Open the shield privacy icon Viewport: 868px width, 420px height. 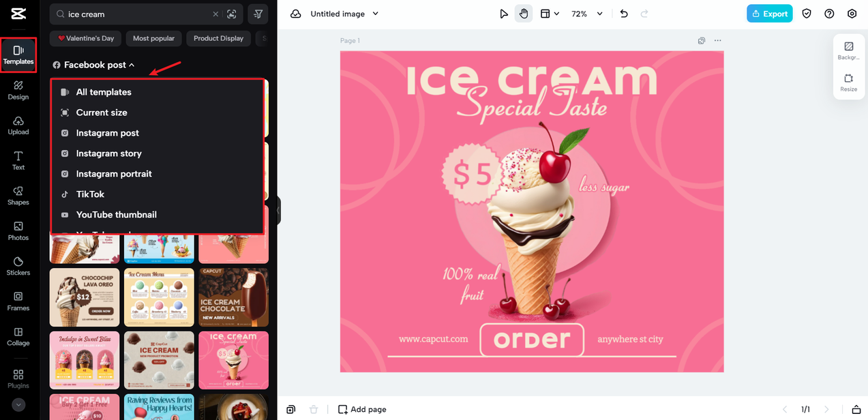point(807,14)
